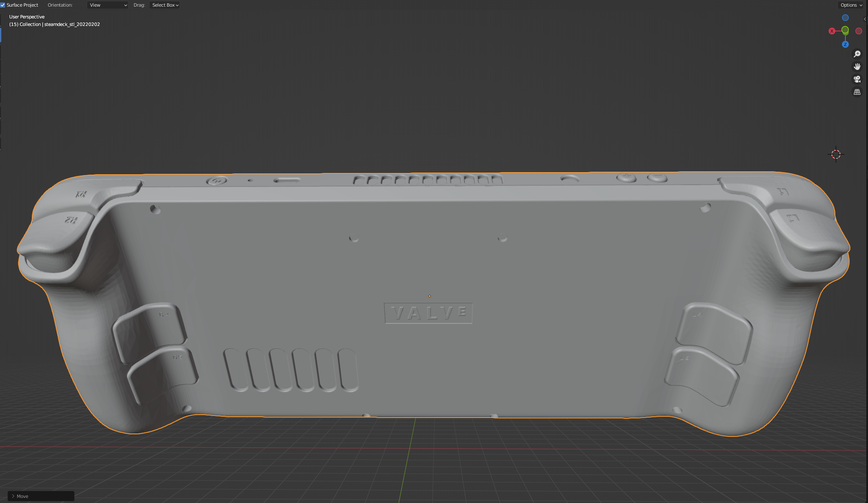Screen dimensions: 868x503
Task: Open the Drag Select Box dropdown
Action: coord(165,5)
